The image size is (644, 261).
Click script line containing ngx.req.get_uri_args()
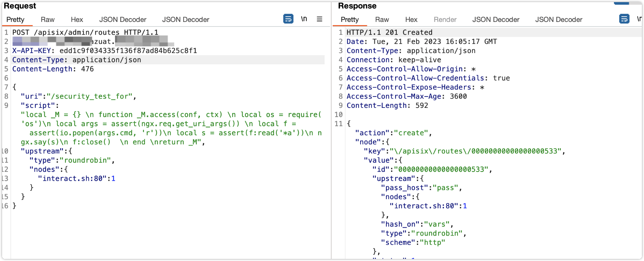(x=159, y=124)
